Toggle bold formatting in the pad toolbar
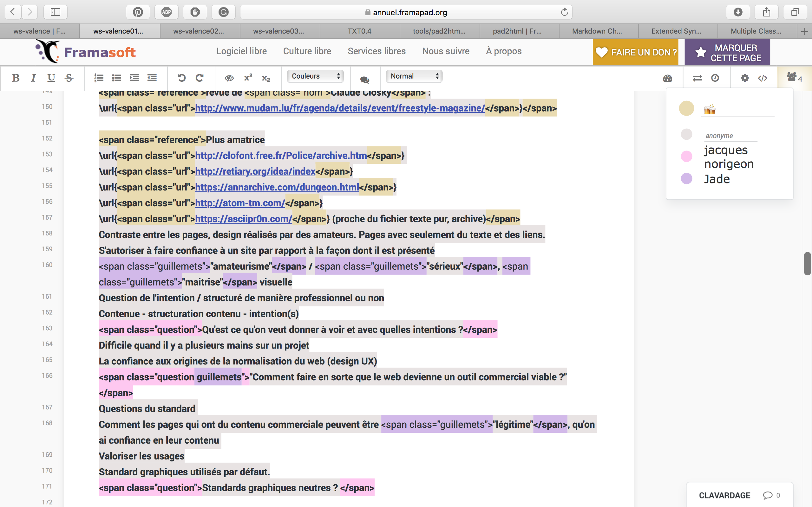Viewport: 812px width, 507px height. [16, 78]
